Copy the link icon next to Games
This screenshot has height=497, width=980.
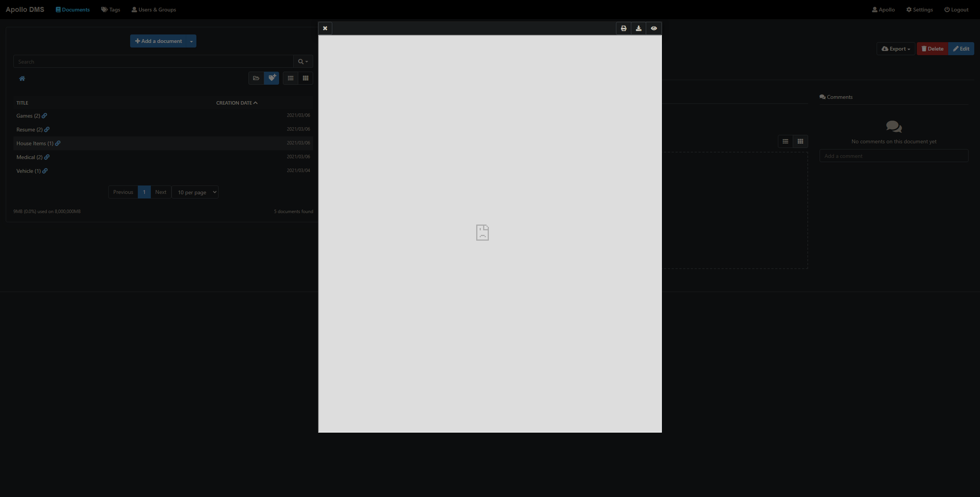[x=44, y=116]
